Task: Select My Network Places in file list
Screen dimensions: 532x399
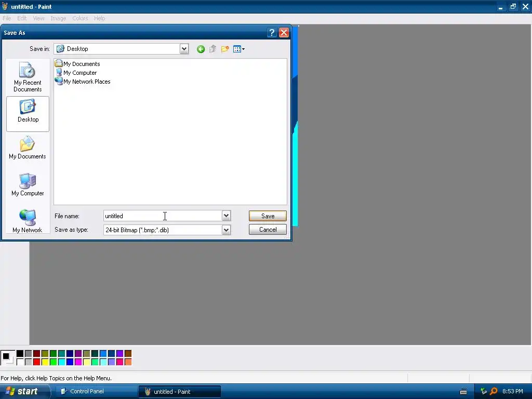Action: click(x=83, y=82)
